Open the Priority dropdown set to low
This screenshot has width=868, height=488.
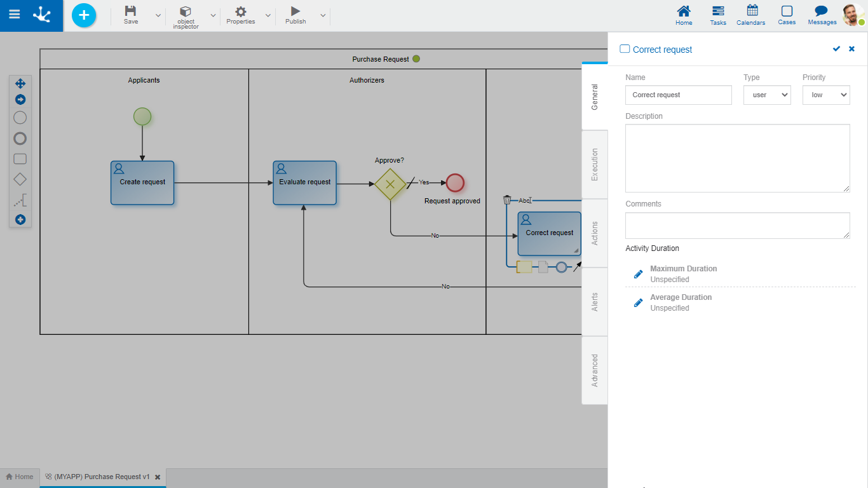coord(826,95)
